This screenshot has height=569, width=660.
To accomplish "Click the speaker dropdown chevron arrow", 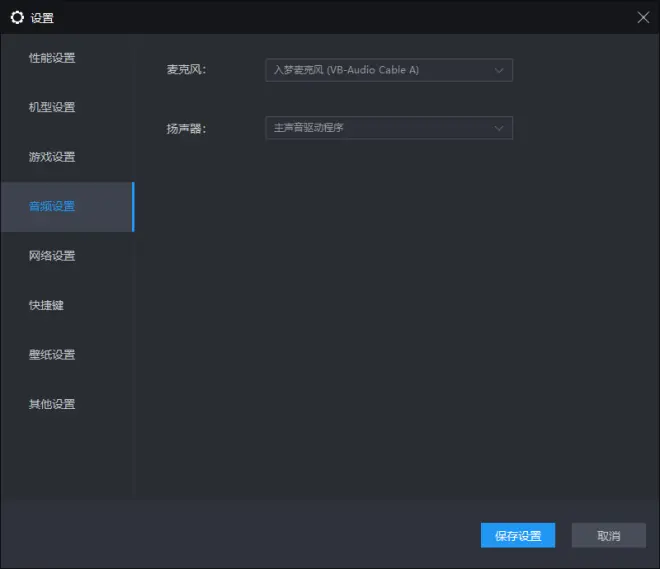I will (499, 128).
